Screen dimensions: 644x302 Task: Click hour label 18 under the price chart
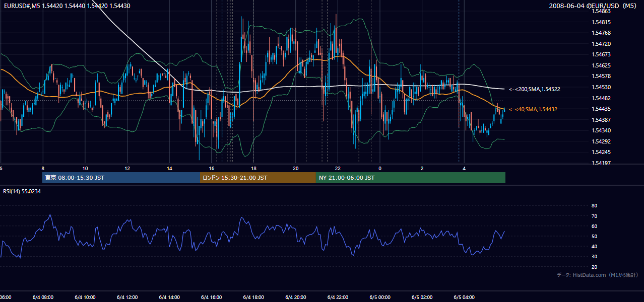[x=254, y=168]
